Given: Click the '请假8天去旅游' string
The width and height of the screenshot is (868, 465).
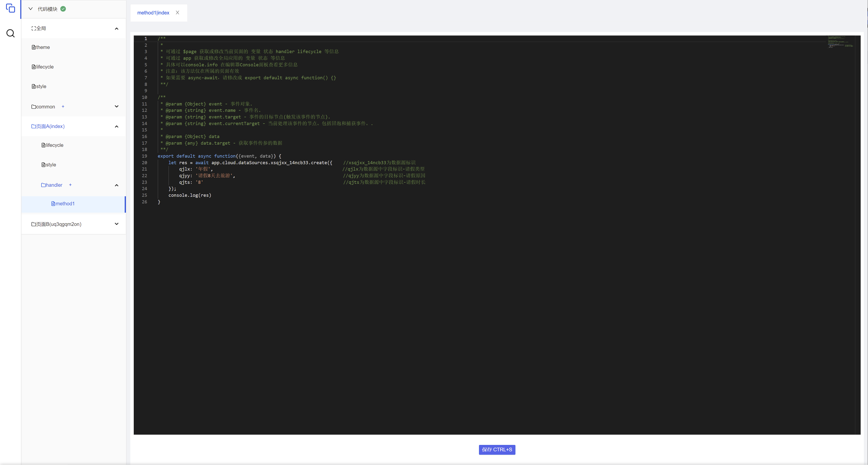Looking at the screenshot, I should tap(214, 176).
